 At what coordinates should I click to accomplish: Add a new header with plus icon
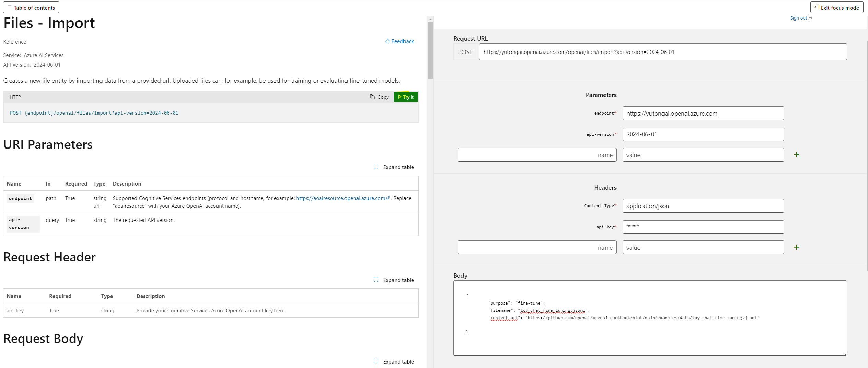[x=797, y=247]
